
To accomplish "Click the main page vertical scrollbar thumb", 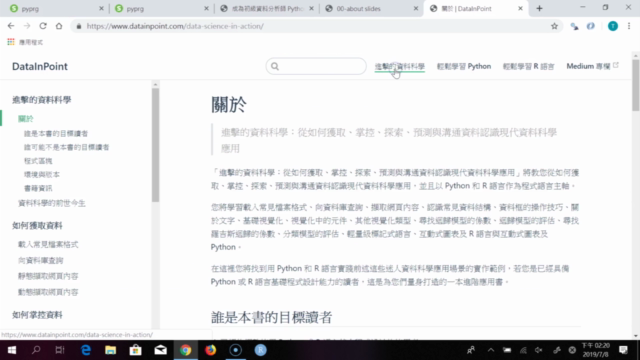I will [x=636, y=85].
